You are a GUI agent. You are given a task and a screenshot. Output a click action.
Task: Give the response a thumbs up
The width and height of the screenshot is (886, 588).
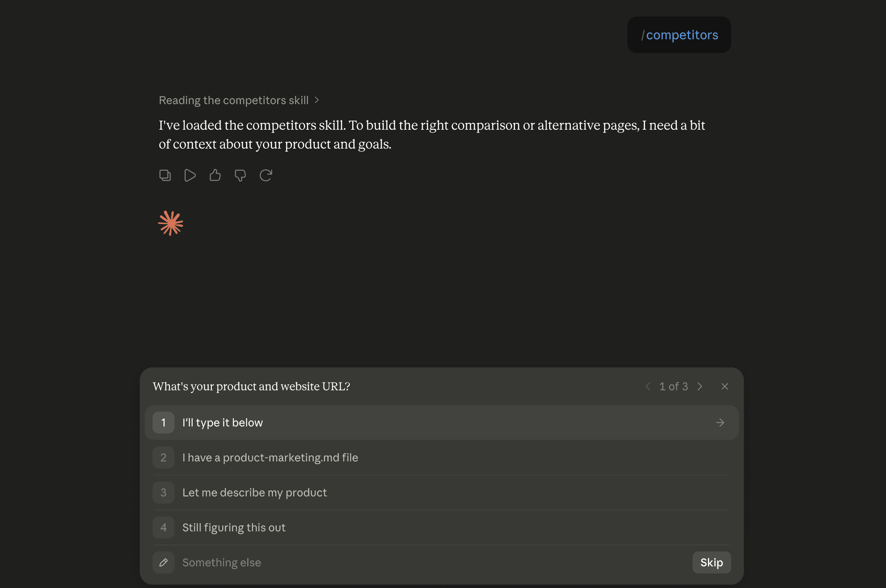215,175
